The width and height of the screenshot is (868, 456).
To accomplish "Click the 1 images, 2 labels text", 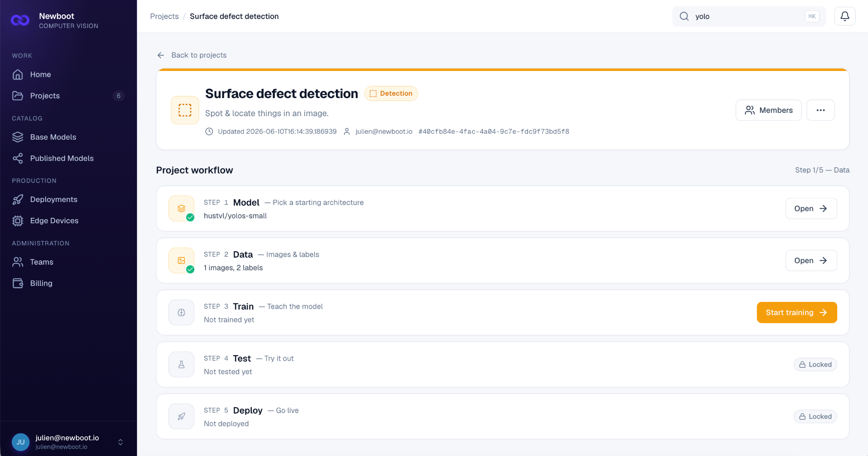I will coord(233,268).
